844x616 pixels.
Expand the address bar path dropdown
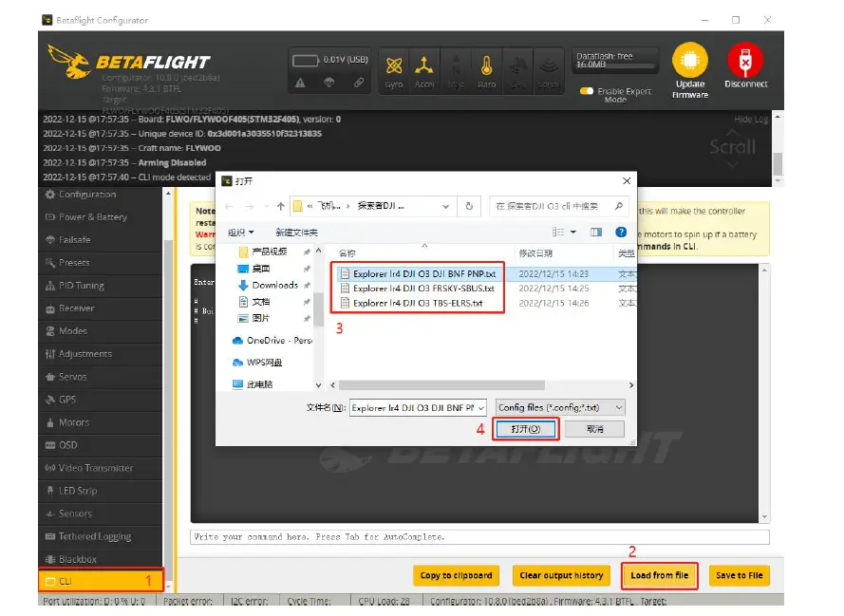pyautogui.click(x=445, y=206)
